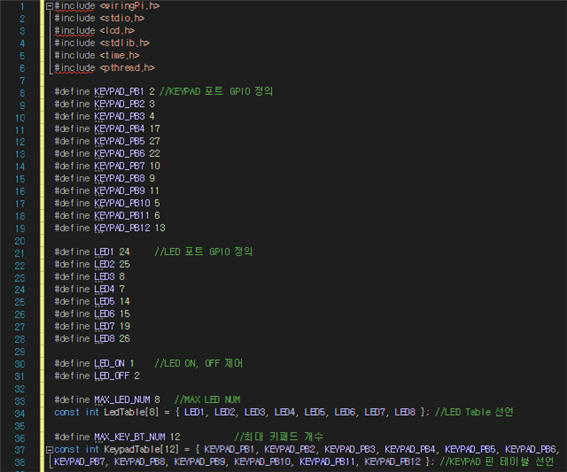Click the stdlib.h include line
This screenshot has width=567, height=472.
coord(102,43)
